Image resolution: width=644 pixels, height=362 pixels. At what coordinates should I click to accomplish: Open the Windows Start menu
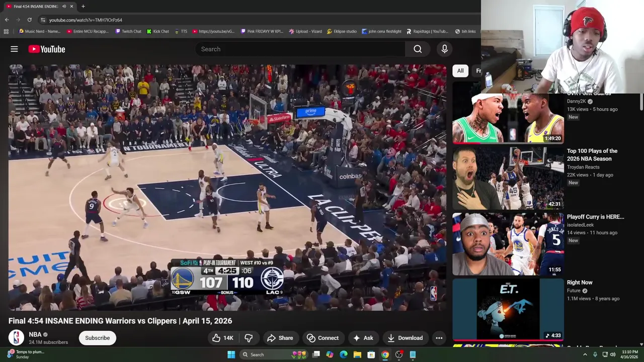point(231,354)
